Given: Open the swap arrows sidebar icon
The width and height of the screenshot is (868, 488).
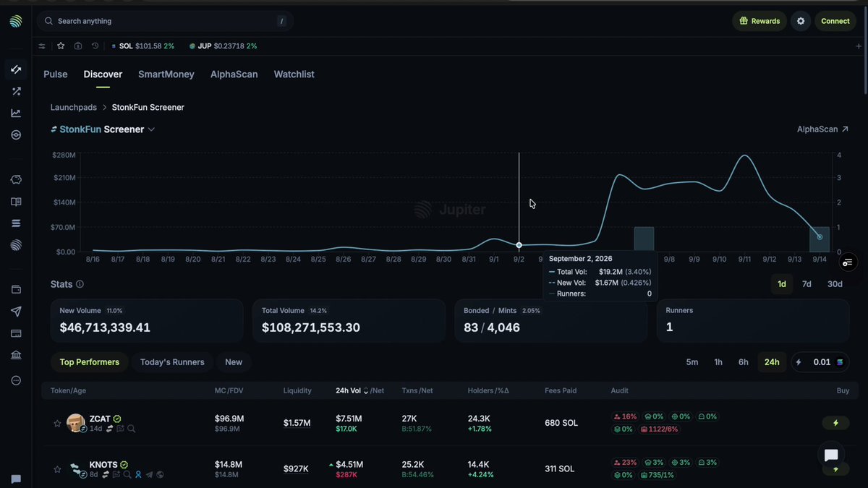Looking at the screenshot, I should 16,69.
